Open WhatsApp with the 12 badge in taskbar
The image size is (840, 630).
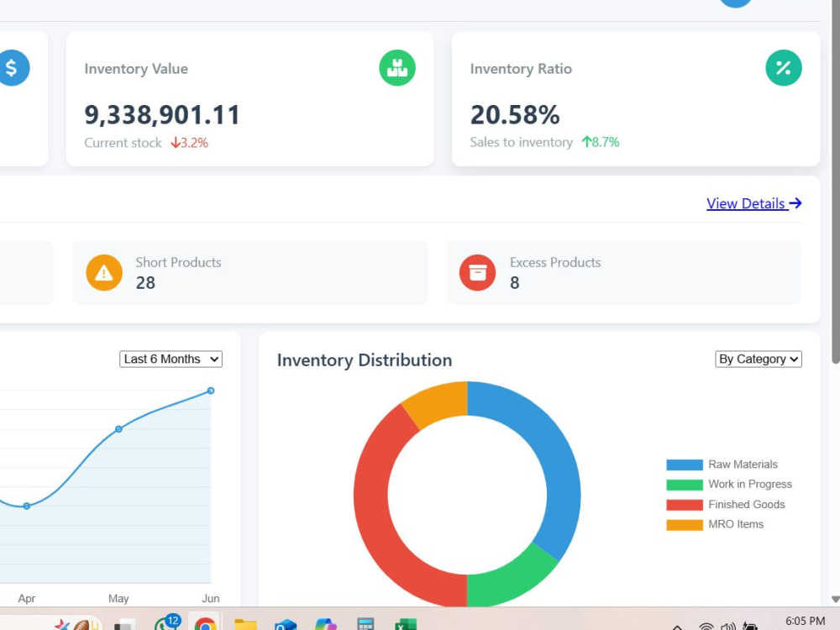[x=166, y=622]
